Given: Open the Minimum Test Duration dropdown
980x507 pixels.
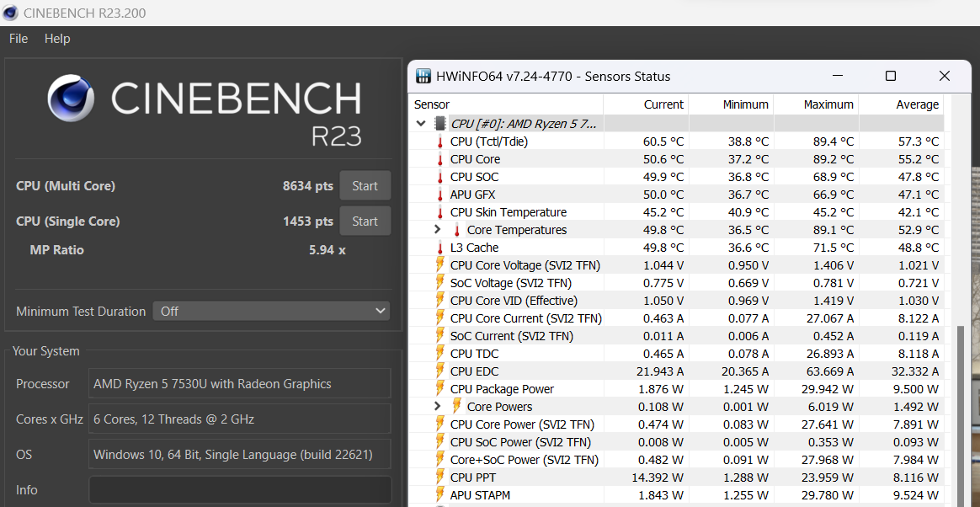Looking at the screenshot, I should 271,311.
